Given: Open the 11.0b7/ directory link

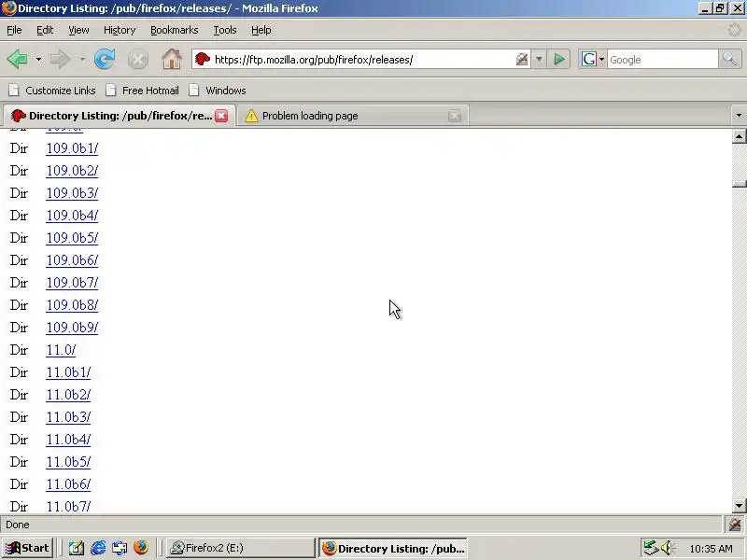Looking at the screenshot, I should point(68,506).
